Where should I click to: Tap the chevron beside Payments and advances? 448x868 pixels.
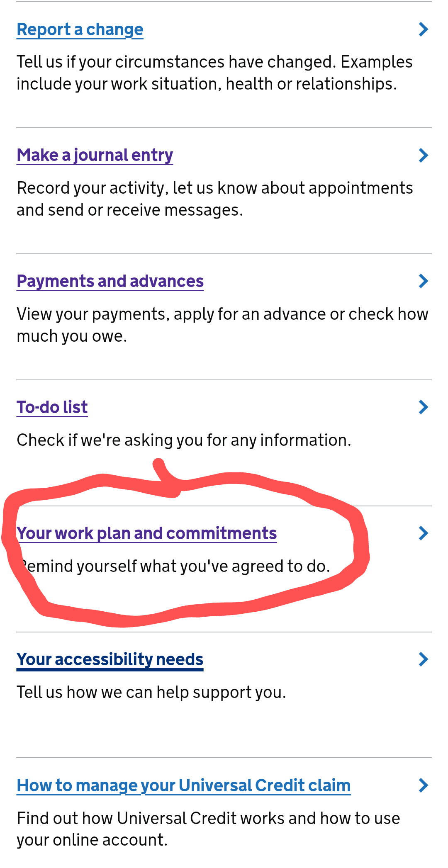coord(424,281)
